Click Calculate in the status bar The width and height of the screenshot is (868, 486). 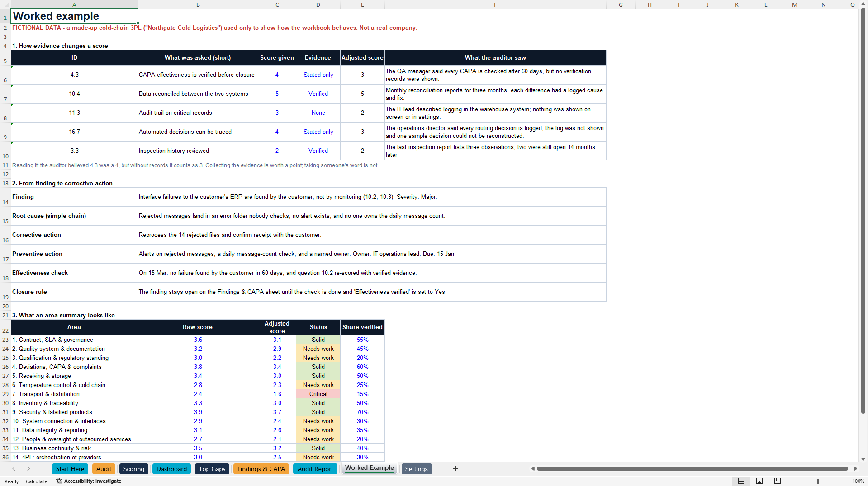[x=36, y=481]
